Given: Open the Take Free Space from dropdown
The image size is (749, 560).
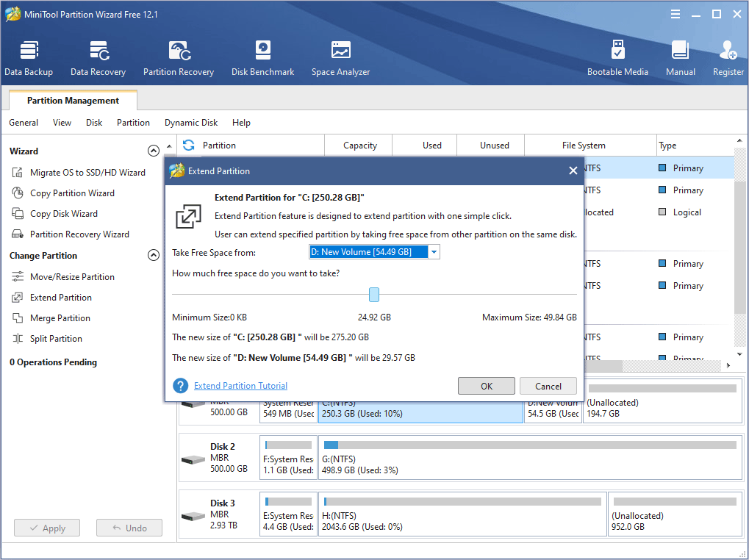Looking at the screenshot, I should [434, 252].
